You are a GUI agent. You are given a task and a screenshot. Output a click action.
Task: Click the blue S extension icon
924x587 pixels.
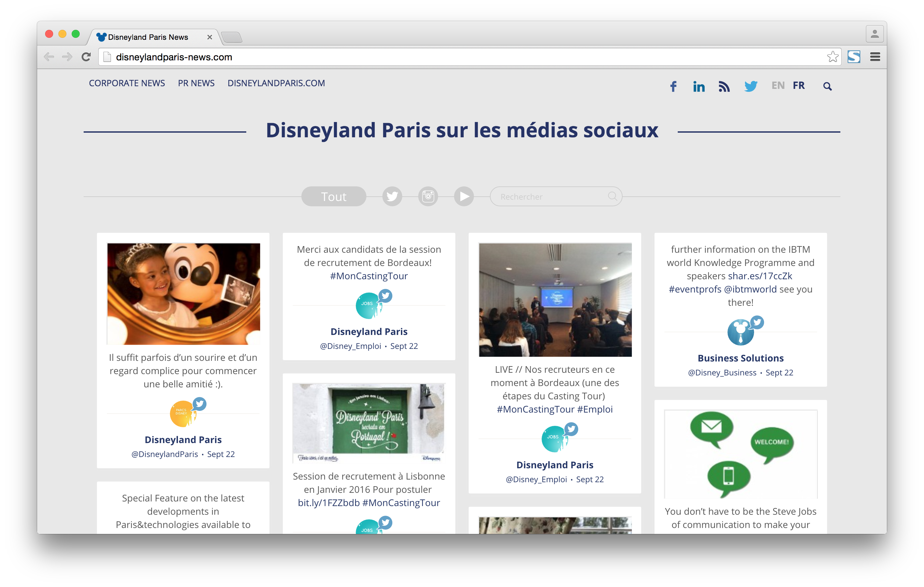(x=854, y=57)
